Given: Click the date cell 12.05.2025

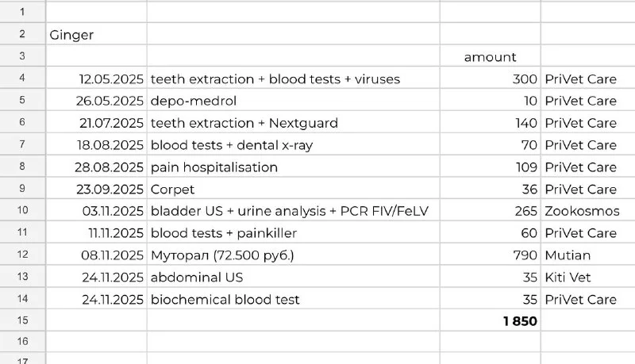Looking at the screenshot, I should tap(111, 79).
